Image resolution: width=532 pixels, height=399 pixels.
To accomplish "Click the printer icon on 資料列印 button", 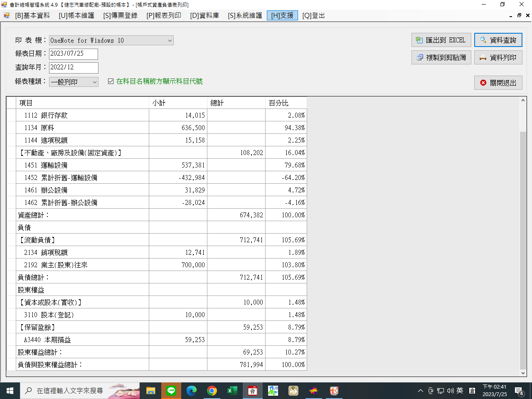I will 483,57.
